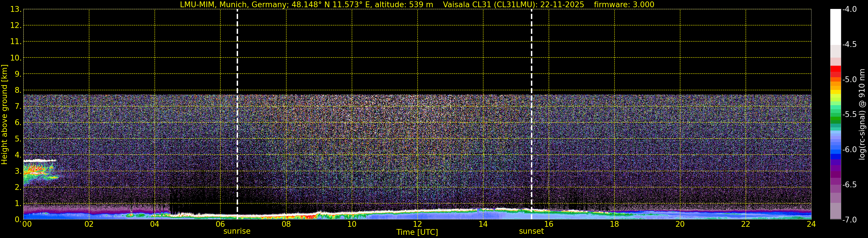Click the red band in the colorbar
The width and height of the screenshot is (868, 238).
click(835, 69)
